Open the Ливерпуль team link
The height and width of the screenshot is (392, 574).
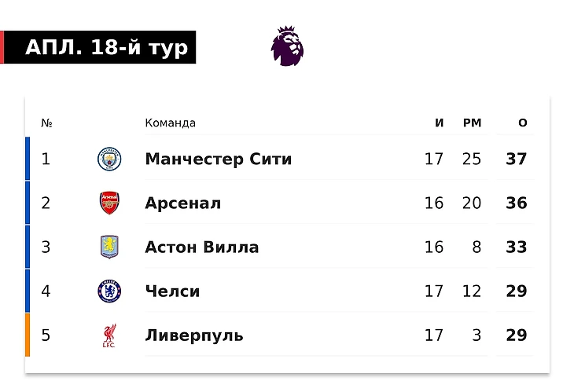(193, 335)
